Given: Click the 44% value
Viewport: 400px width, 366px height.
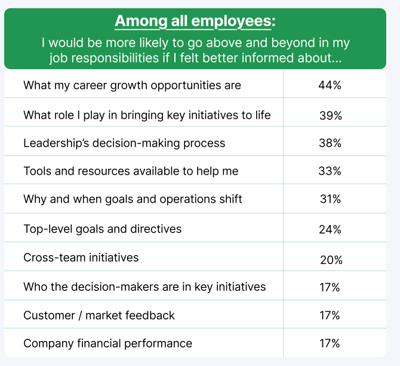Looking at the screenshot, I should click(x=330, y=85).
